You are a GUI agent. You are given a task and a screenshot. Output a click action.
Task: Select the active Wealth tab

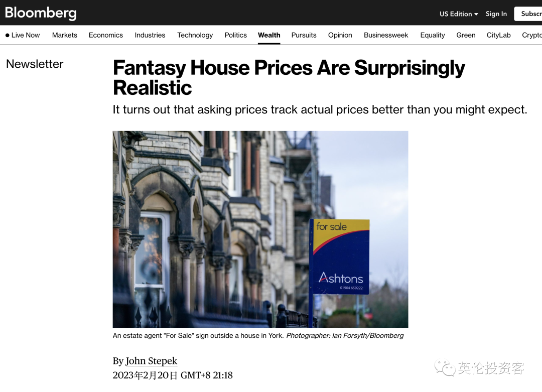(269, 35)
